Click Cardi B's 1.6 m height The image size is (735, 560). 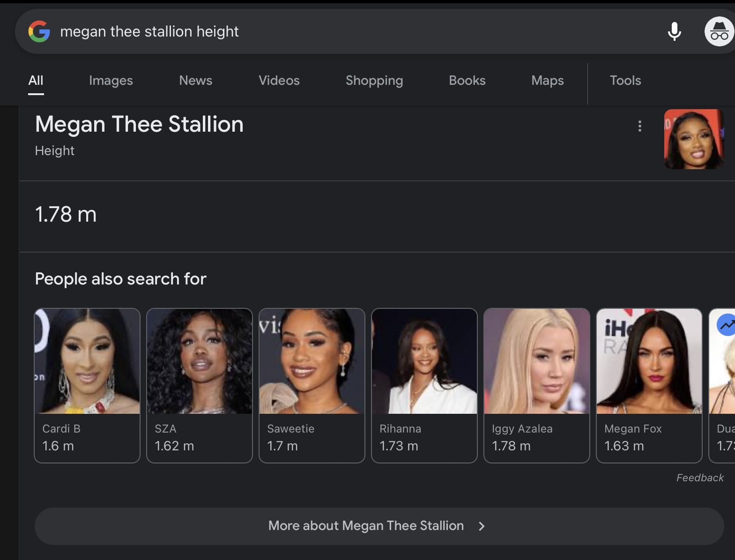point(58,446)
